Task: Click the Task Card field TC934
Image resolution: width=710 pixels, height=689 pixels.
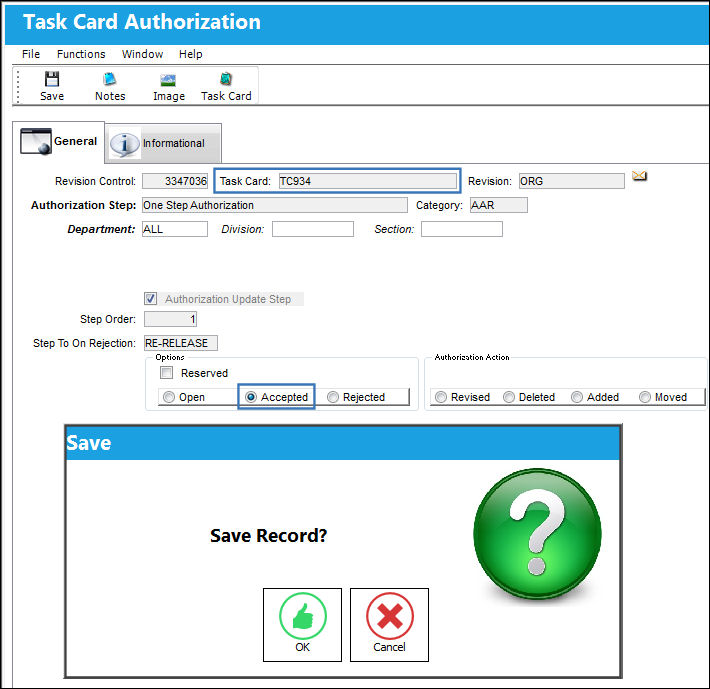Action: click(x=368, y=181)
